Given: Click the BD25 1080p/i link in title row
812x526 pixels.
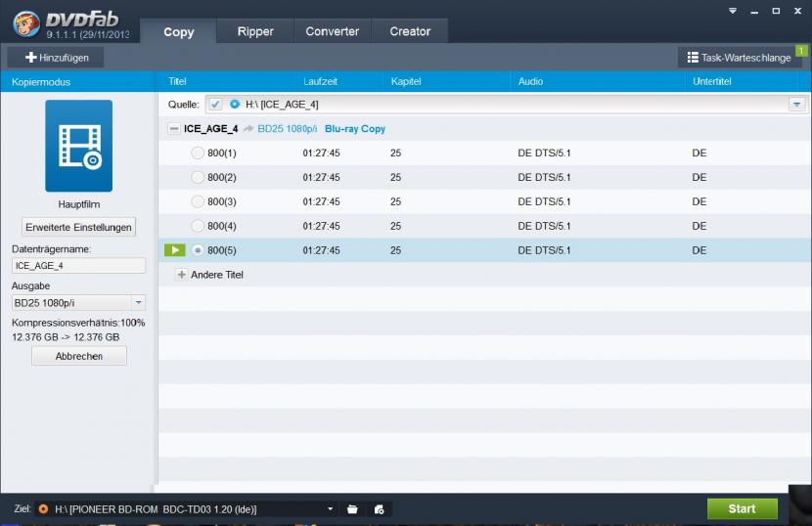Looking at the screenshot, I should tap(287, 128).
